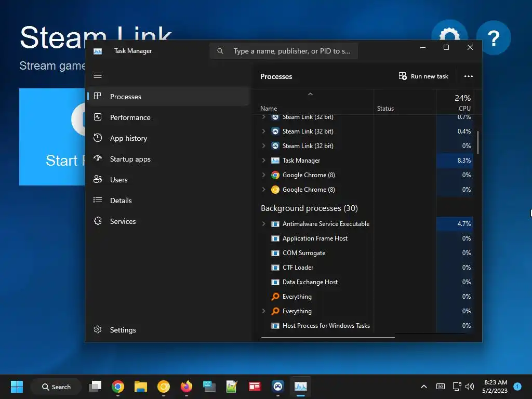Open Task View from the taskbar
532x399 pixels.
95,387
